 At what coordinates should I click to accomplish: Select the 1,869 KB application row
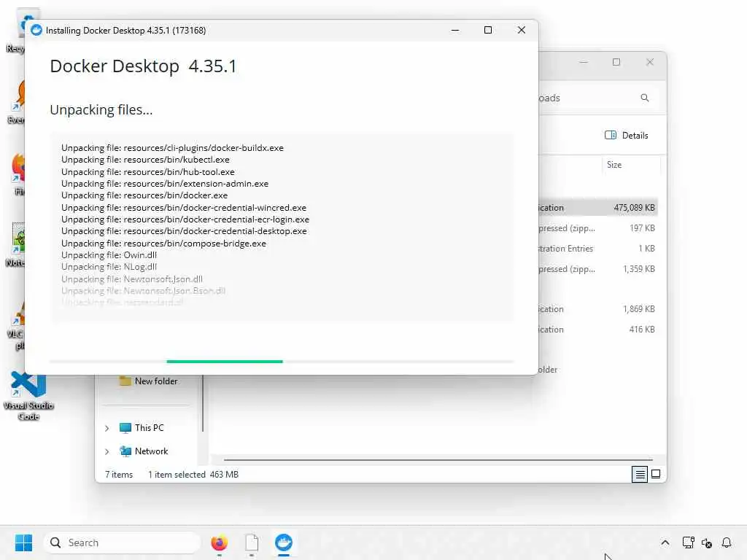tap(598, 309)
